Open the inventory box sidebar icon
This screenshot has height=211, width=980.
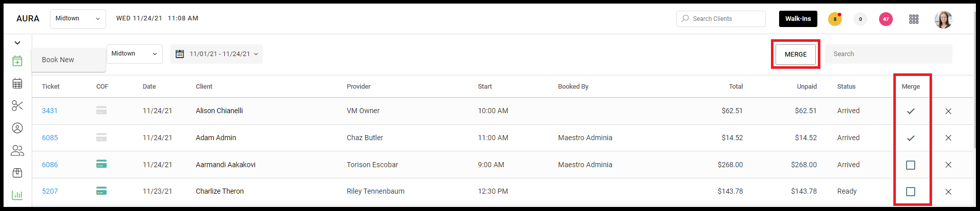17,173
